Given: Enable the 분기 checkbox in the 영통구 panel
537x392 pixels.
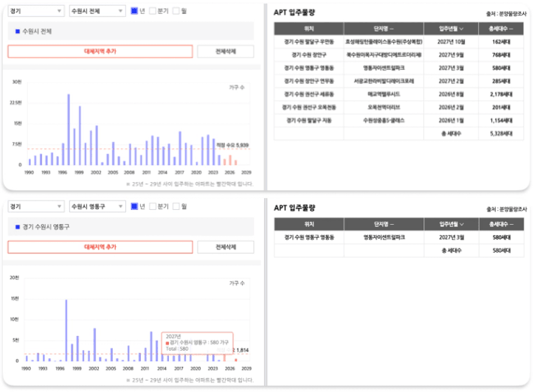Looking at the screenshot, I should (153, 206).
